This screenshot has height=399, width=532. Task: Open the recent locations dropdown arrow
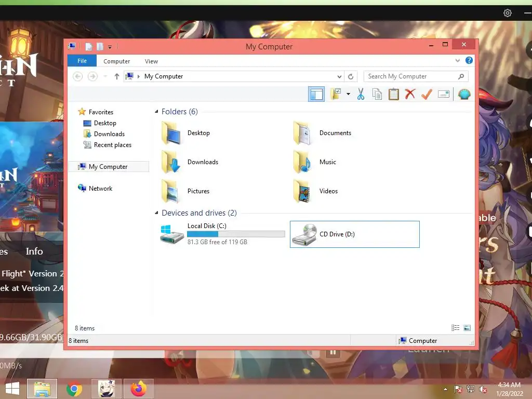(105, 76)
